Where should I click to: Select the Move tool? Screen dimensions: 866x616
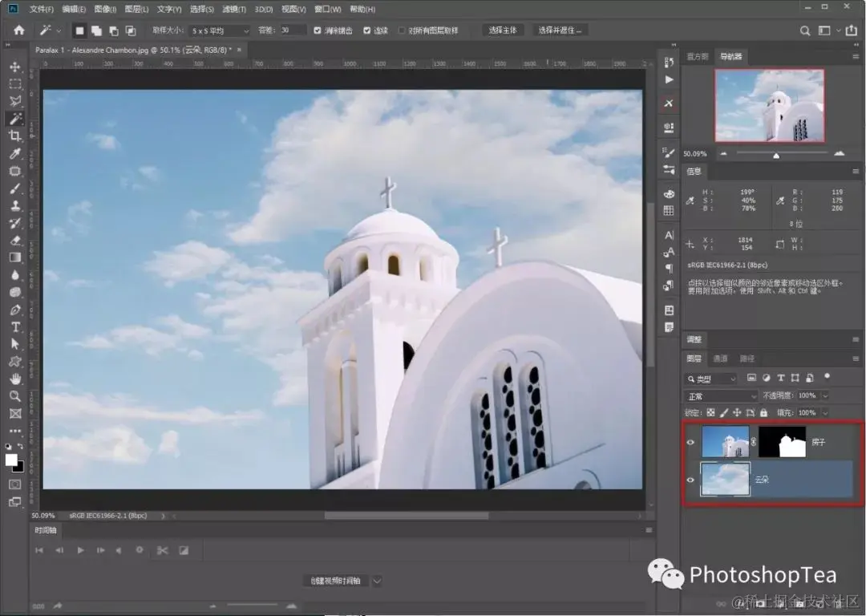pyautogui.click(x=15, y=67)
